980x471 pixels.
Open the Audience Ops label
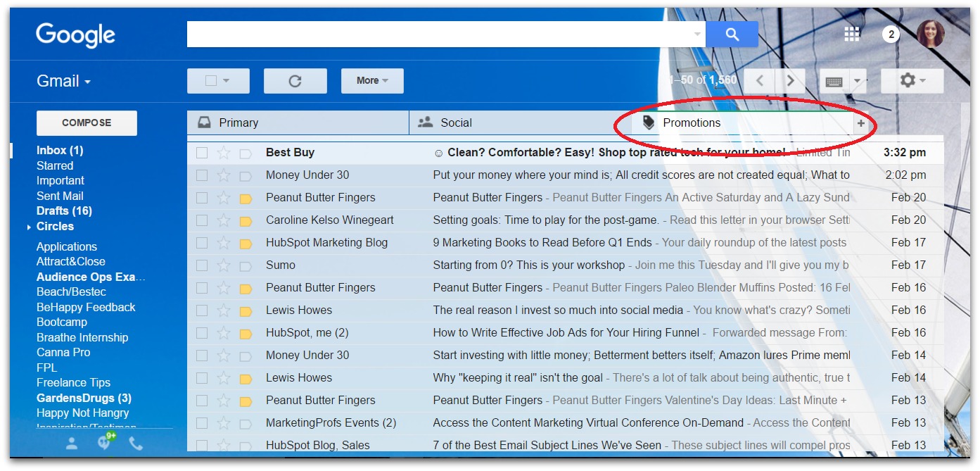pyautogui.click(x=91, y=277)
